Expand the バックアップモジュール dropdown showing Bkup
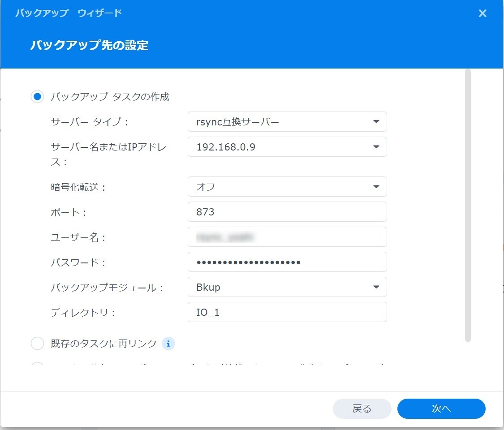The height and width of the screenshot is (430, 504). click(x=287, y=287)
